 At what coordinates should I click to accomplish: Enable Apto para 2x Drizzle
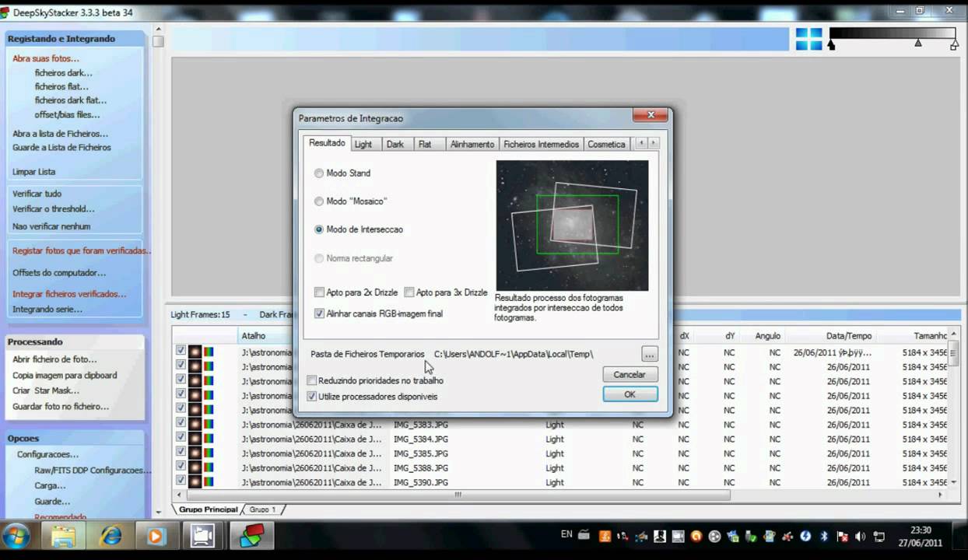(x=319, y=292)
